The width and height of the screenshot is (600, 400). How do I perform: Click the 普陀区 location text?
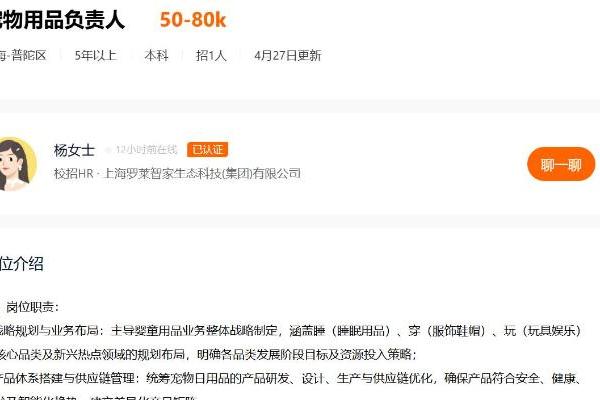[x=29, y=56]
